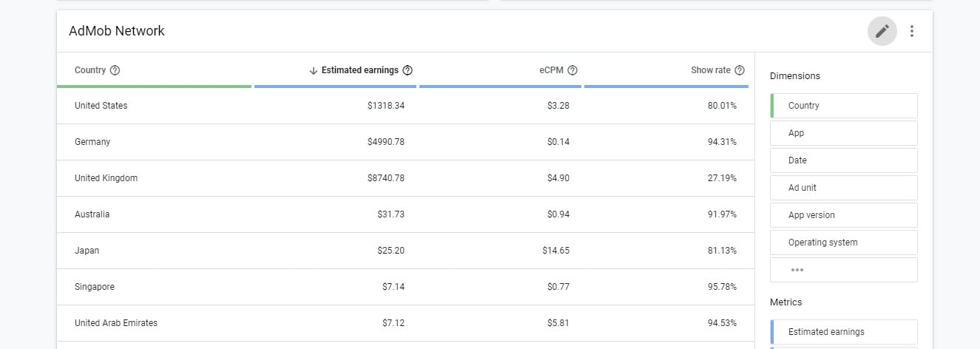Click the $3.28 eCPM value

click(558, 106)
